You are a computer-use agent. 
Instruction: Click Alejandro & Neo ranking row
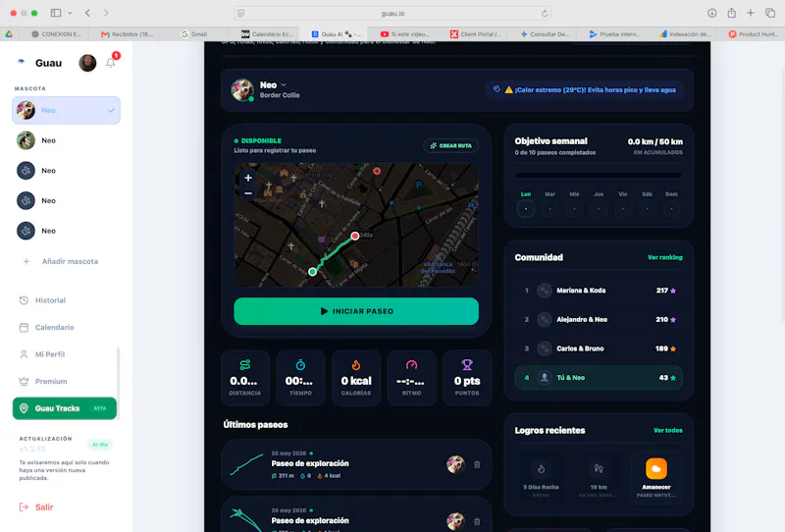point(599,320)
